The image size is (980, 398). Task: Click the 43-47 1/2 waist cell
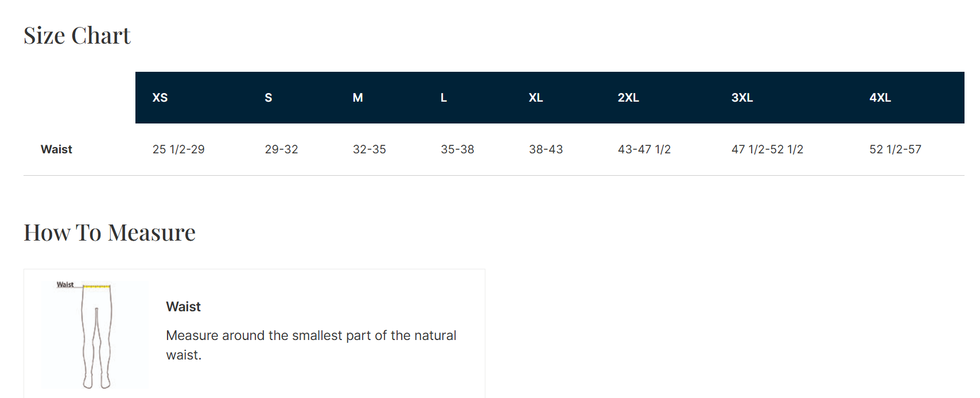pyautogui.click(x=644, y=149)
